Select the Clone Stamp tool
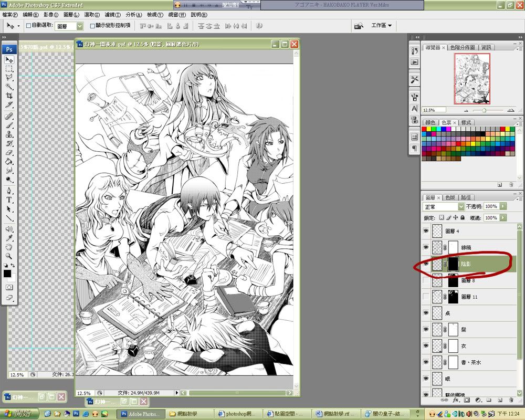Screen dimensions: 525x420 coord(9,134)
